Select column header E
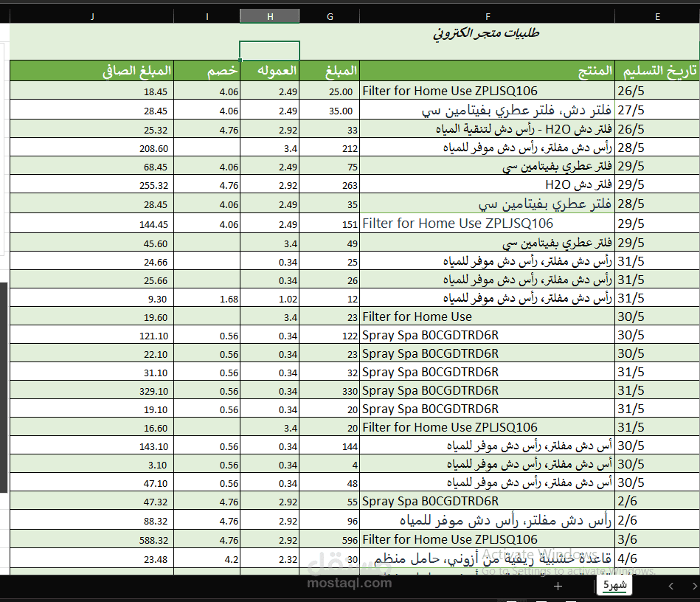The height and width of the screenshot is (602, 700). 656,15
